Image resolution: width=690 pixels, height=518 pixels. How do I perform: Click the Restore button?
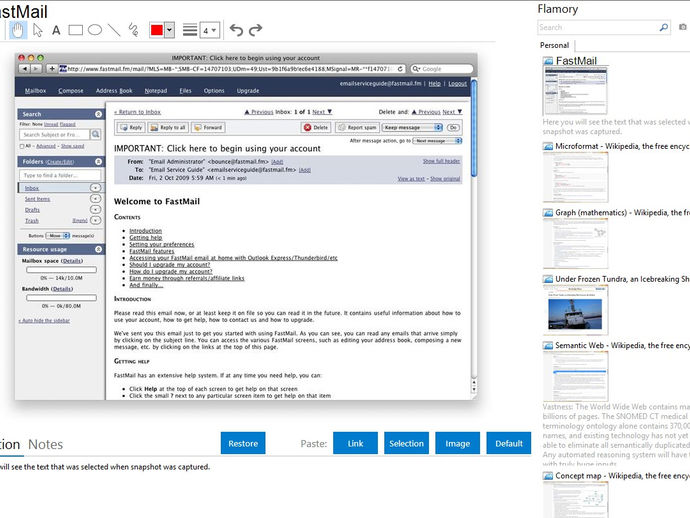pos(243,443)
